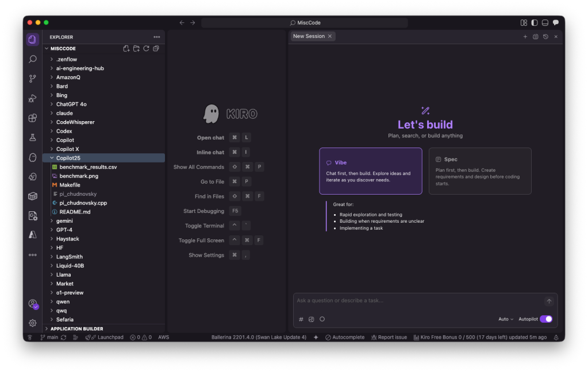Open the Accounts icon in activity bar
Image resolution: width=588 pixels, height=372 pixels.
[33, 304]
